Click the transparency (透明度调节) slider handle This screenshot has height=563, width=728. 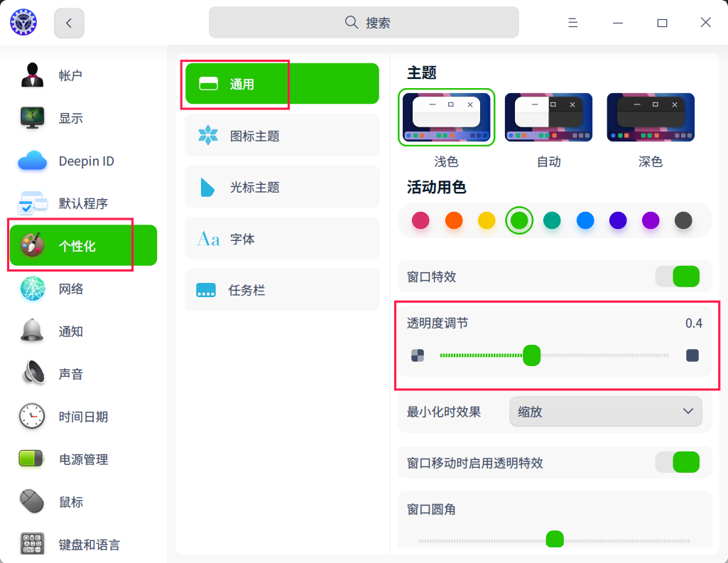coord(531,355)
